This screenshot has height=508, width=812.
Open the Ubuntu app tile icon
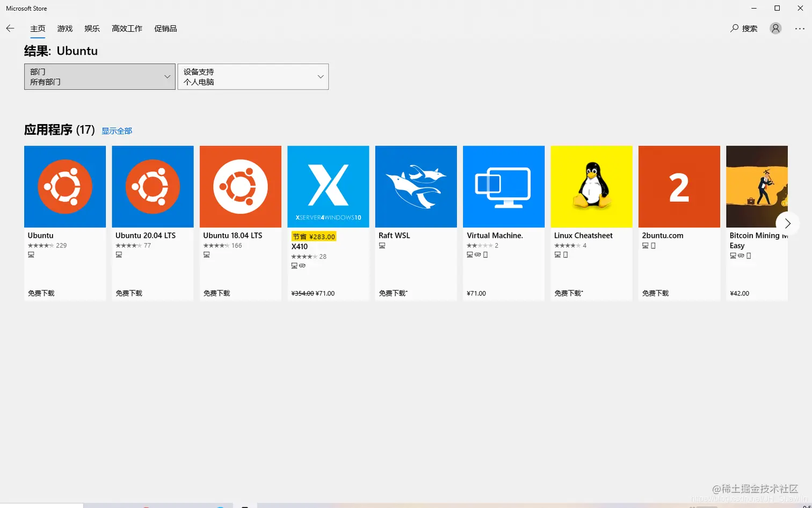point(65,186)
